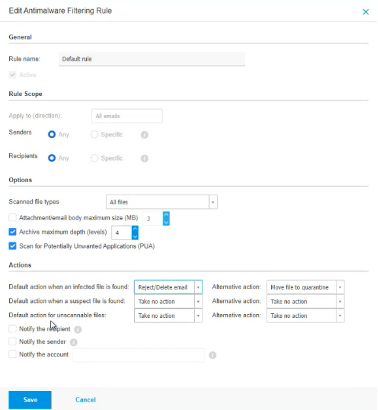The width and height of the screenshot is (378, 410).
Task: Save the antimalware filtering rule
Action: tap(30, 400)
